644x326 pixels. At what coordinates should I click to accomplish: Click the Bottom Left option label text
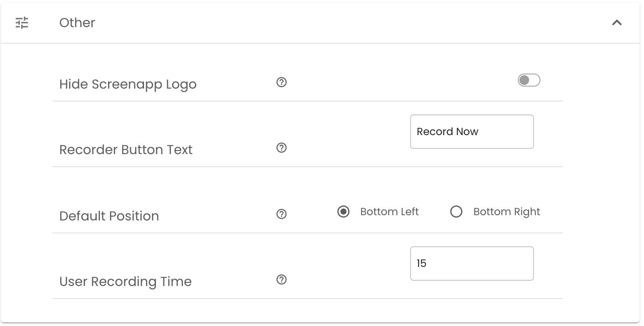pos(389,212)
